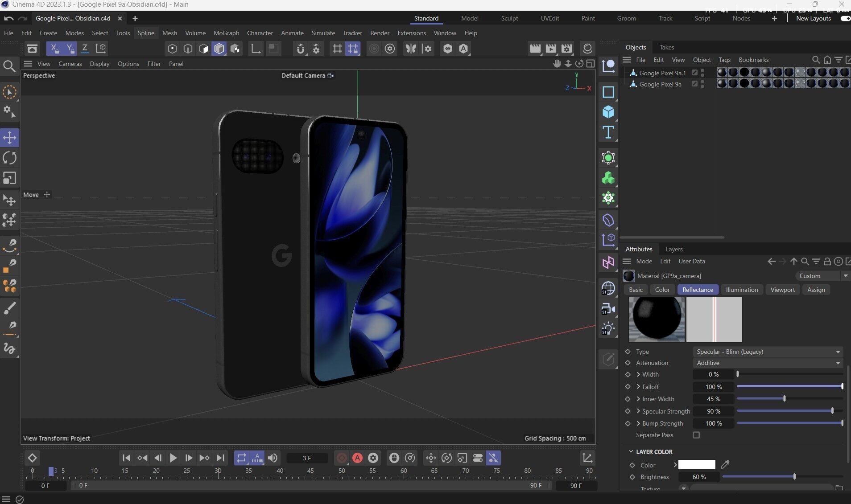Click Render to Picture Viewer icon

point(551,49)
